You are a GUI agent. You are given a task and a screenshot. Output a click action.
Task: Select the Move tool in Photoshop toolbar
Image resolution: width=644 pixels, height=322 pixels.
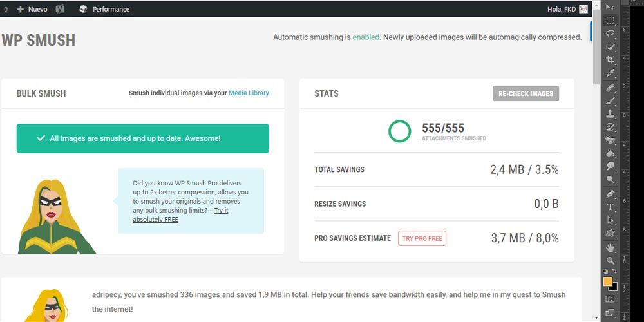611,7
